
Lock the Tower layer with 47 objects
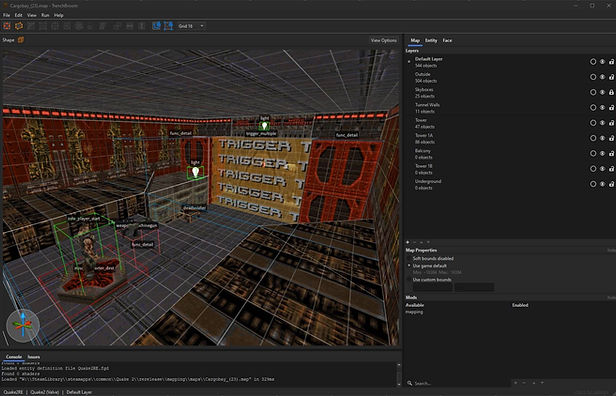612,123
